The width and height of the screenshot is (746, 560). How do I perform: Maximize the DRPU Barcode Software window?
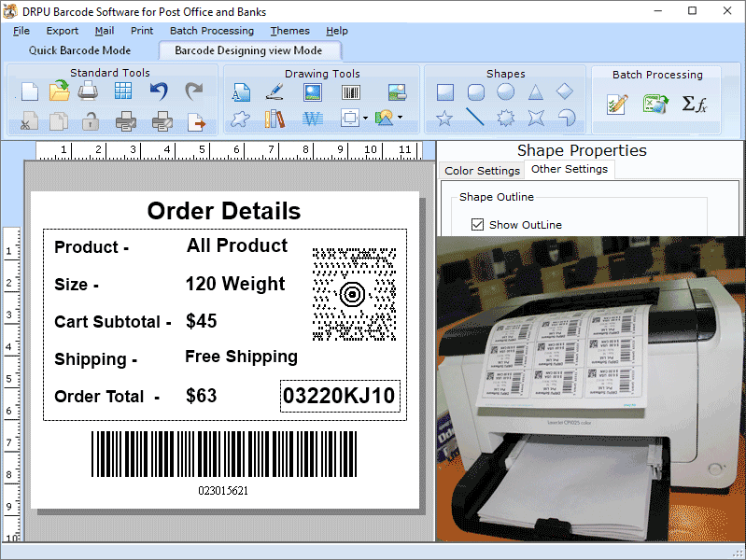[692, 10]
